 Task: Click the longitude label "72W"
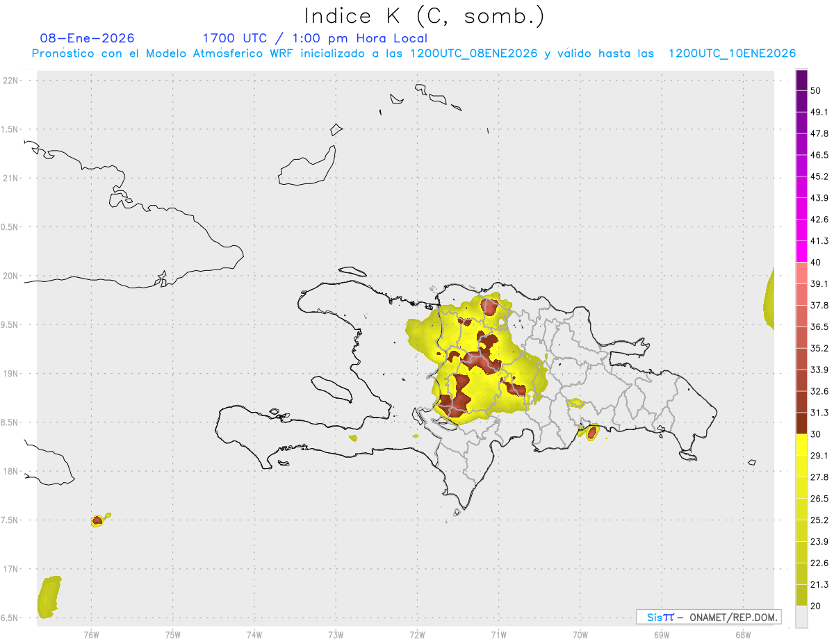coord(417,635)
